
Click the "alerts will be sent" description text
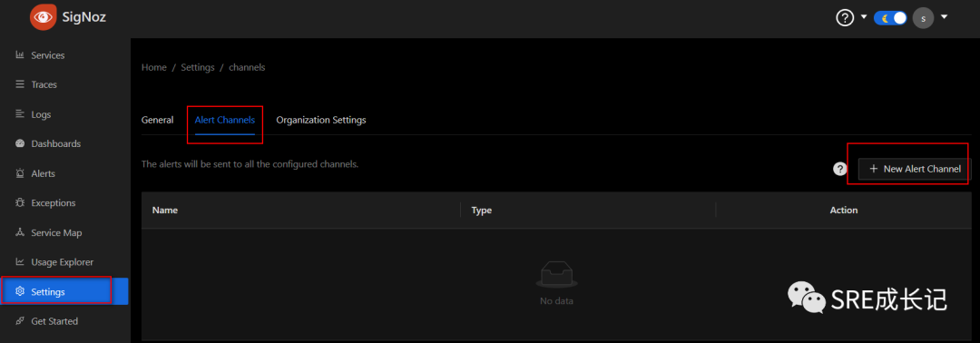250,164
